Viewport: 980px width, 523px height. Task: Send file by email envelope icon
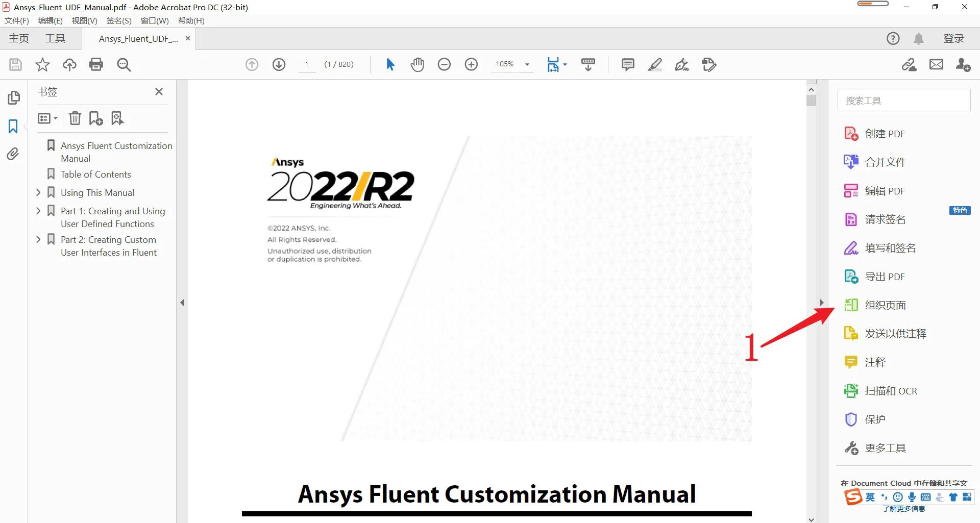pos(936,64)
